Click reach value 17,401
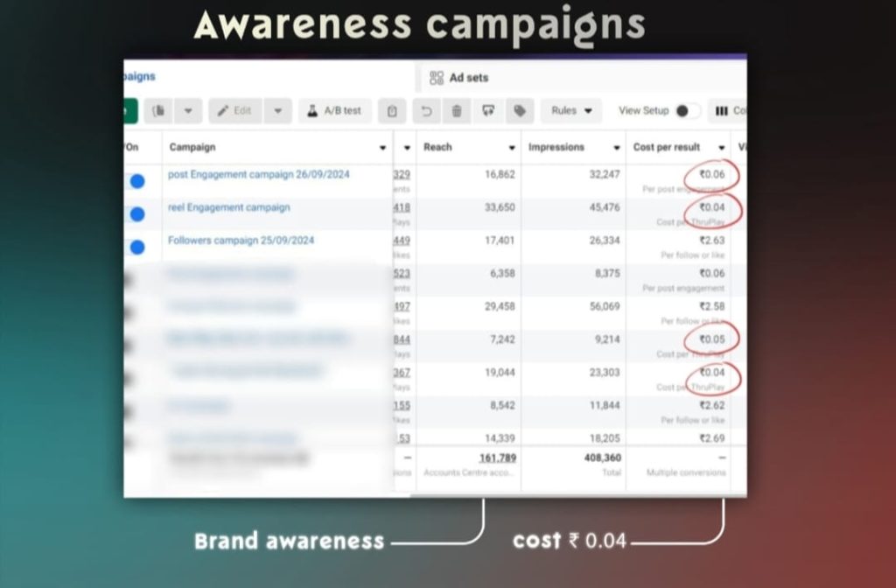 click(x=500, y=241)
